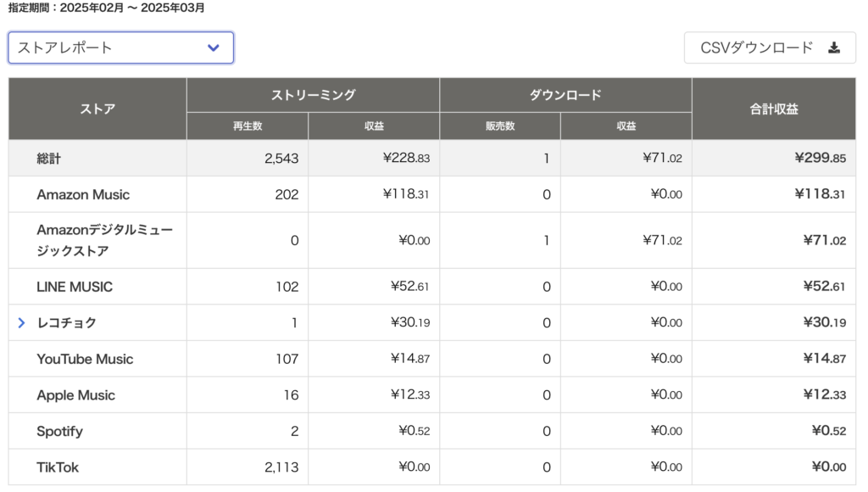Click the YouTube Music store name
Viewport: 868px width, 492px height.
(85, 359)
